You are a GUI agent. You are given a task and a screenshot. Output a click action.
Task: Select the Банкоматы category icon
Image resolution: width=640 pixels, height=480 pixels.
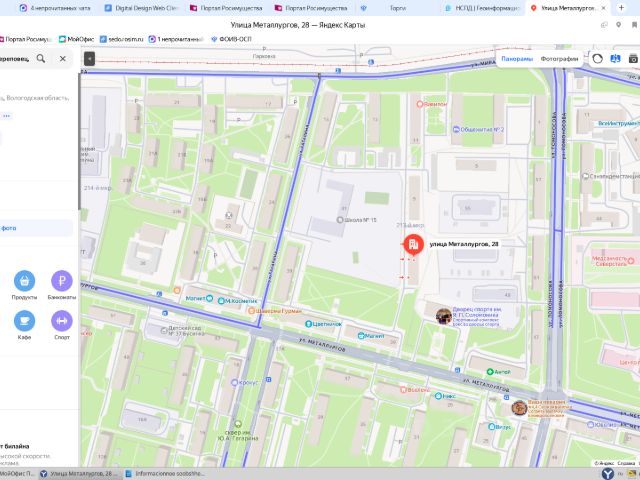62,281
